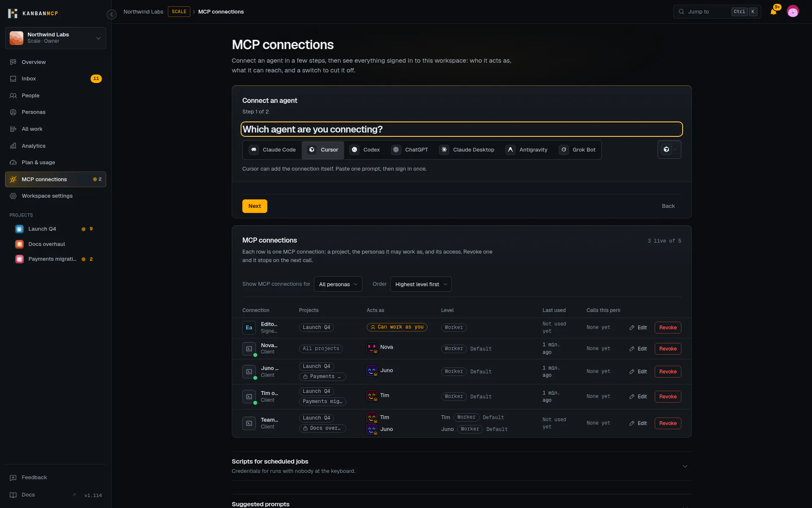
Task: Click the Personas sidebar icon
Action: pyautogui.click(x=13, y=112)
